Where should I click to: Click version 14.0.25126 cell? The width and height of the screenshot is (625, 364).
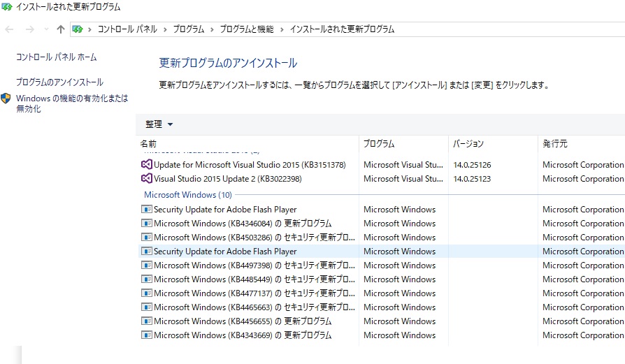point(472,164)
